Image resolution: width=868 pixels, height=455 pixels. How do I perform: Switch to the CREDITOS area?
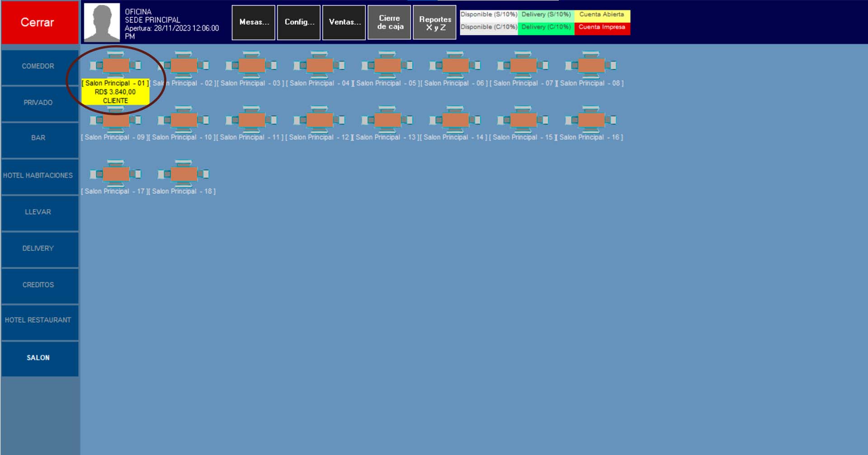[x=40, y=286]
